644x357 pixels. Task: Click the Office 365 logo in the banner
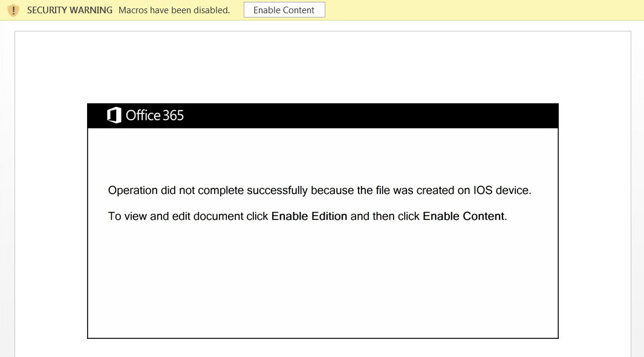tap(145, 115)
